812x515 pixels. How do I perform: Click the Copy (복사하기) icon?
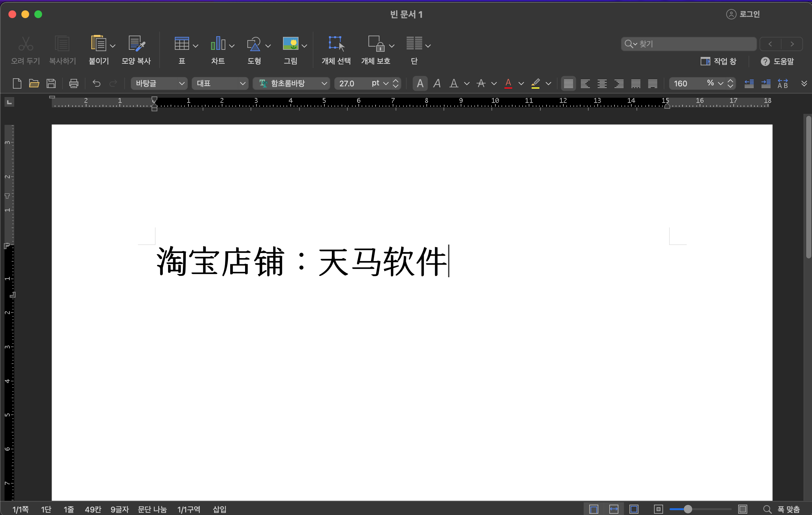click(x=62, y=44)
